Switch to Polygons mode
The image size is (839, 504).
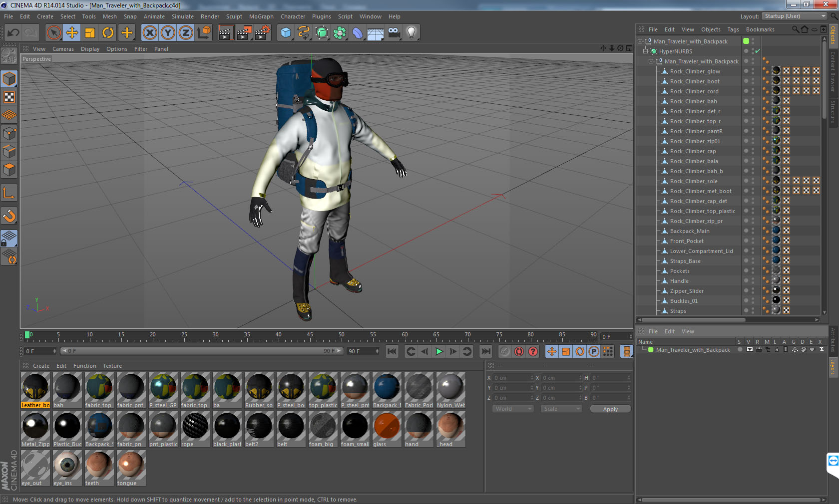(x=9, y=169)
